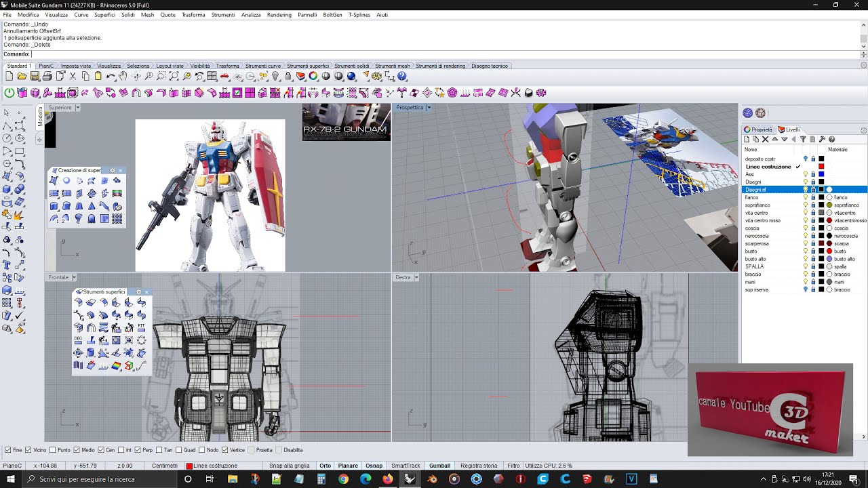Click the Osnap status bar button
This screenshot has height=488, width=868.
click(374, 466)
